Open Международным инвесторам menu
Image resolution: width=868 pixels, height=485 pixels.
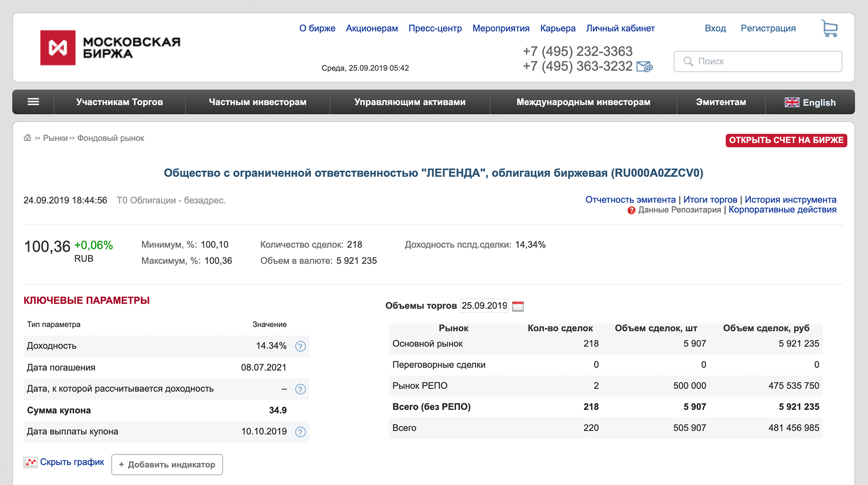tap(583, 102)
